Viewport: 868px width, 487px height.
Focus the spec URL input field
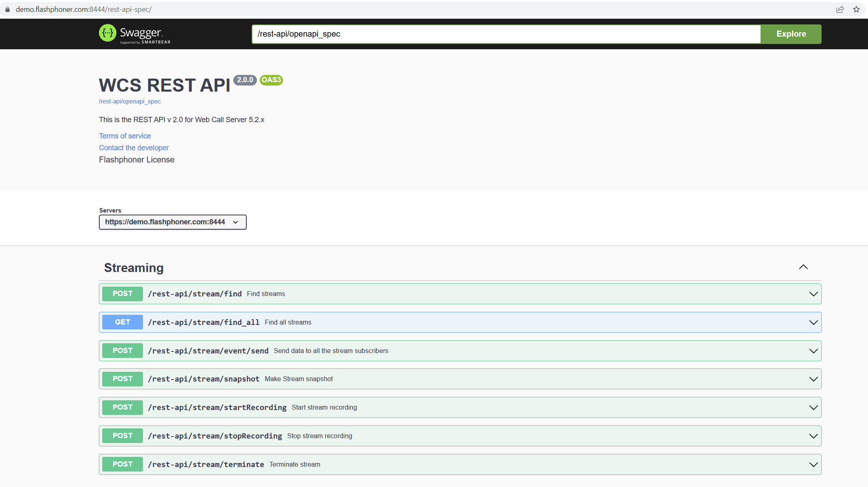(x=506, y=34)
